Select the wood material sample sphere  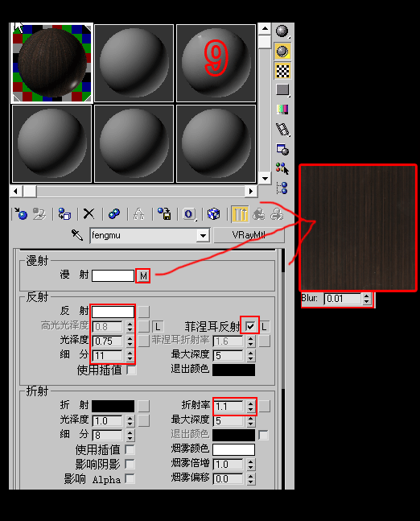(52, 63)
